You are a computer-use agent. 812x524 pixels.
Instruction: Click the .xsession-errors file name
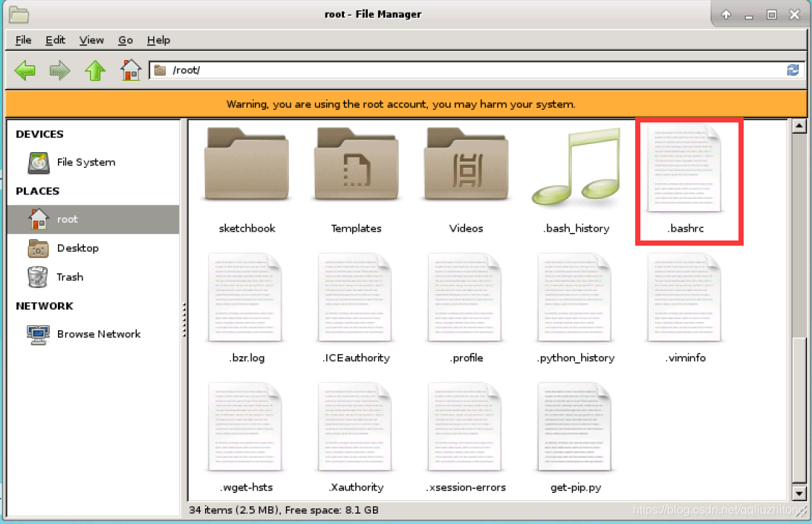466,487
